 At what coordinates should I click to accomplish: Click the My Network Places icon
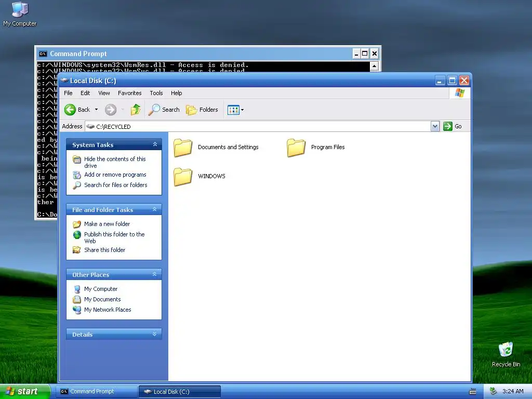click(x=77, y=310)
